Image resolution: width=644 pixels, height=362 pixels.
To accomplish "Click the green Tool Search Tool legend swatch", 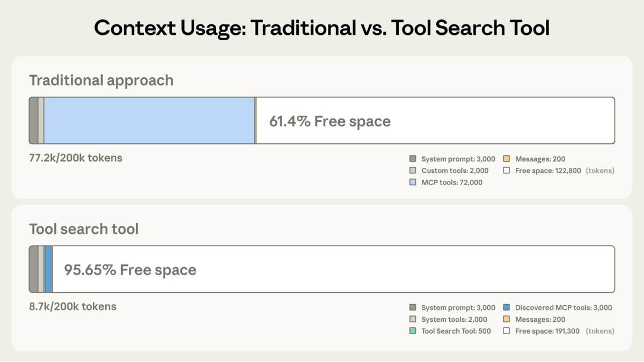I will pos(413,331).
